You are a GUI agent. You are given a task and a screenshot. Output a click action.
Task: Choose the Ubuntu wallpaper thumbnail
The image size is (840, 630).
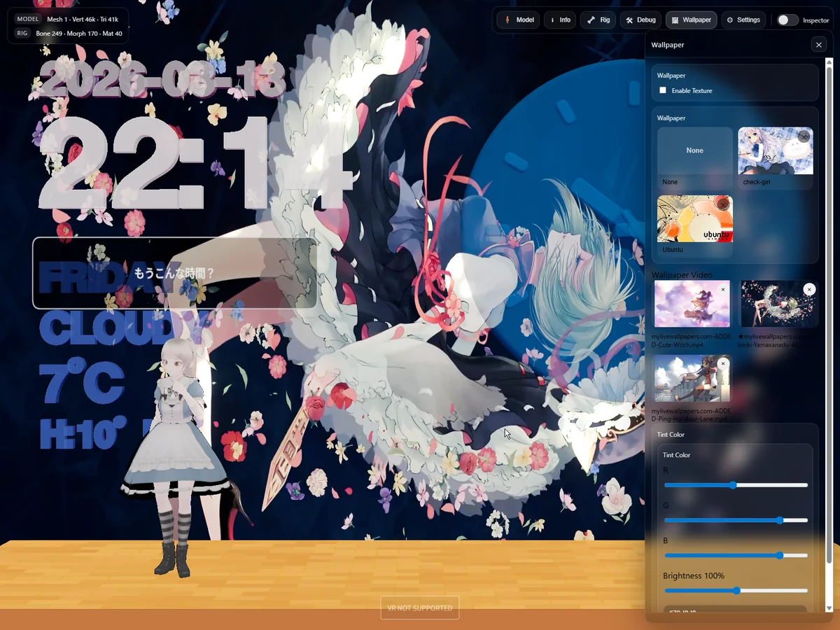point(694,220)
